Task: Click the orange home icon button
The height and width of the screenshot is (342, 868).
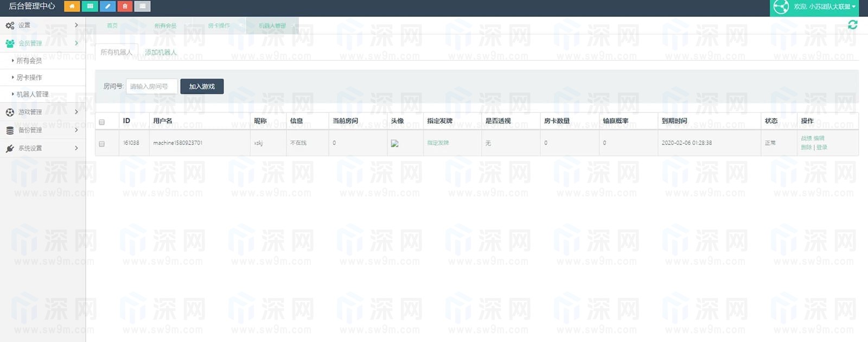Action: [x=72, y=7]
